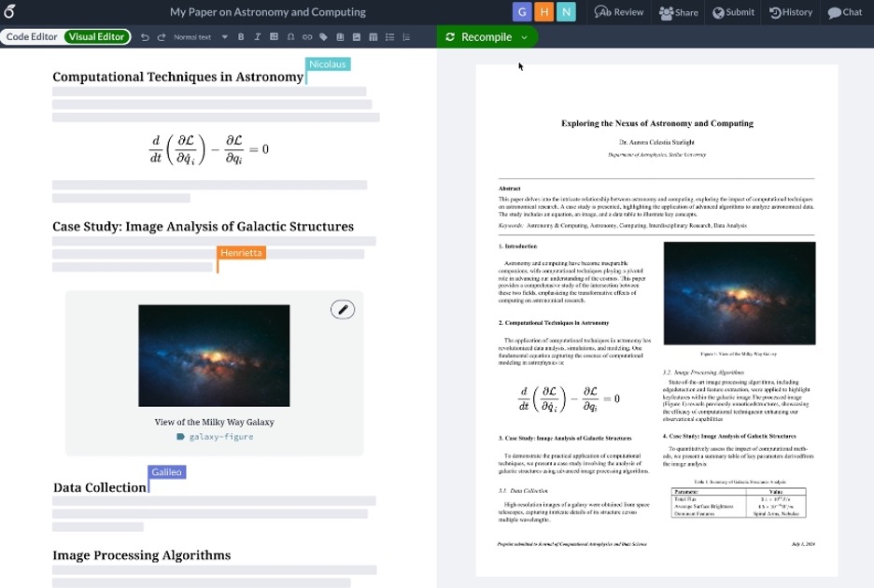Insert a citation with the book icon
The height and width of the screenshot is (588, 874).
(340, 37)
